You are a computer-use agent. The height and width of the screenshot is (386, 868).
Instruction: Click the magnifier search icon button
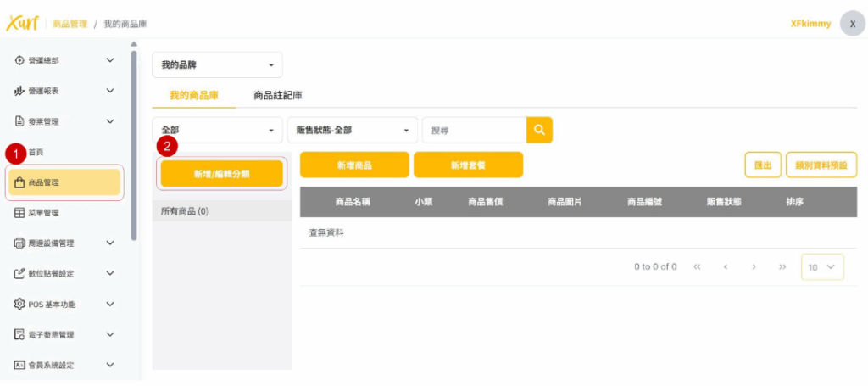point(539,130)
